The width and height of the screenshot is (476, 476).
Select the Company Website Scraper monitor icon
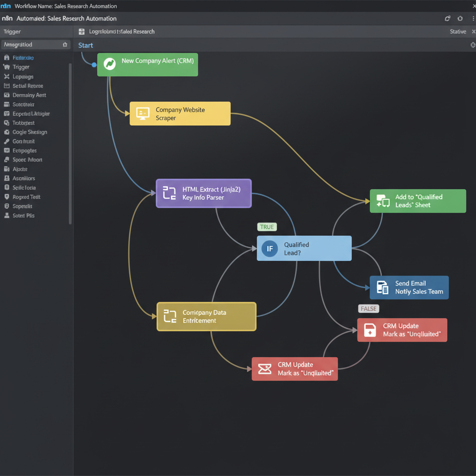click(x=143, y=113)
